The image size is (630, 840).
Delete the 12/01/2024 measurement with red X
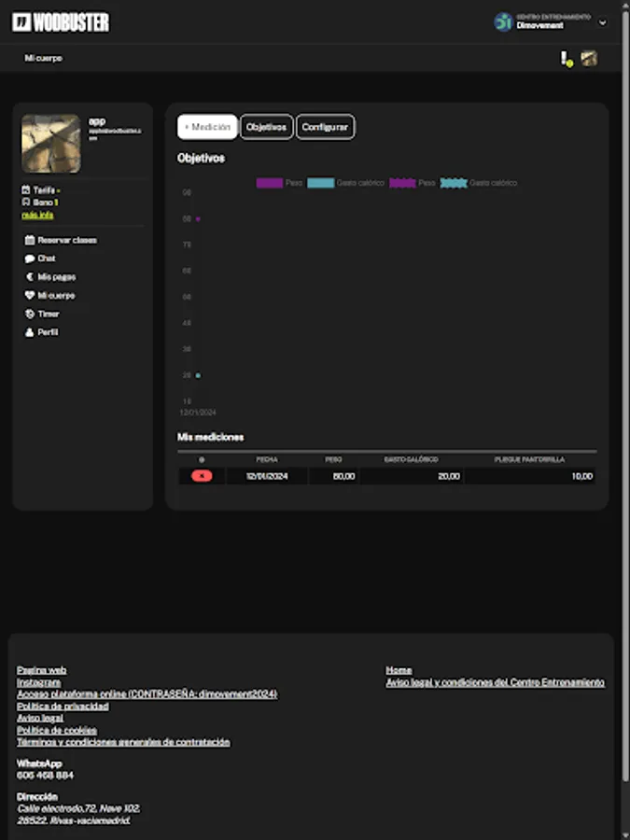pyautogui.click(x=202, y=476)
